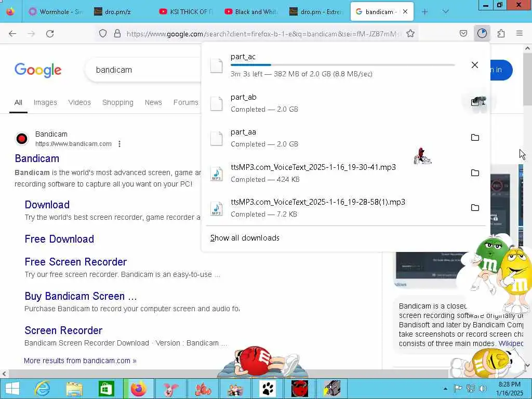Click the horizontal scrollbar left arrow
This screenshot has width=532, height=399.
[x=4, y=374]
